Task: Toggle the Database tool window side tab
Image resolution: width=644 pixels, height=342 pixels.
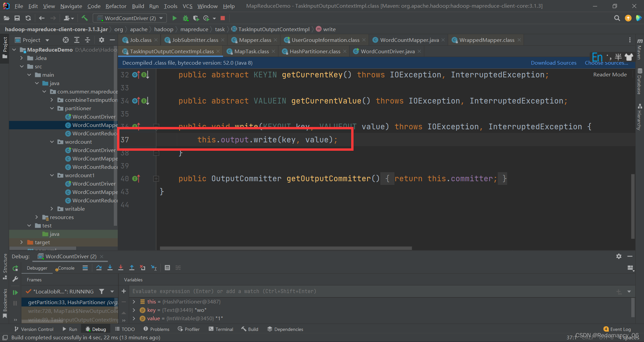Action: pyautogui.click(x=640, y=81)
